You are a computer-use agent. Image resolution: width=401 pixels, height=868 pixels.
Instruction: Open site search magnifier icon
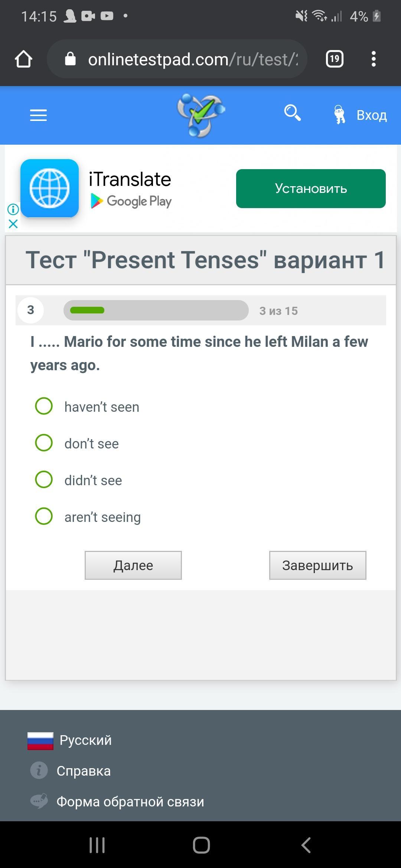[292, 113]
